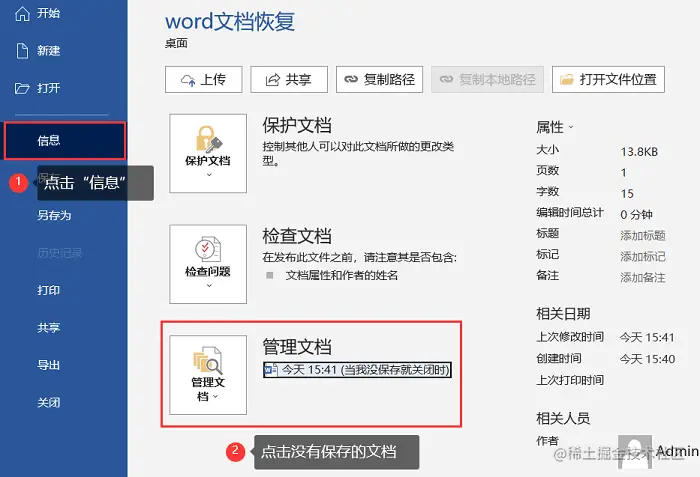Choose 关闭 in the sidebar
This screenshot has height=477, width=700.
pyautogui.click(x=49, y=403)
